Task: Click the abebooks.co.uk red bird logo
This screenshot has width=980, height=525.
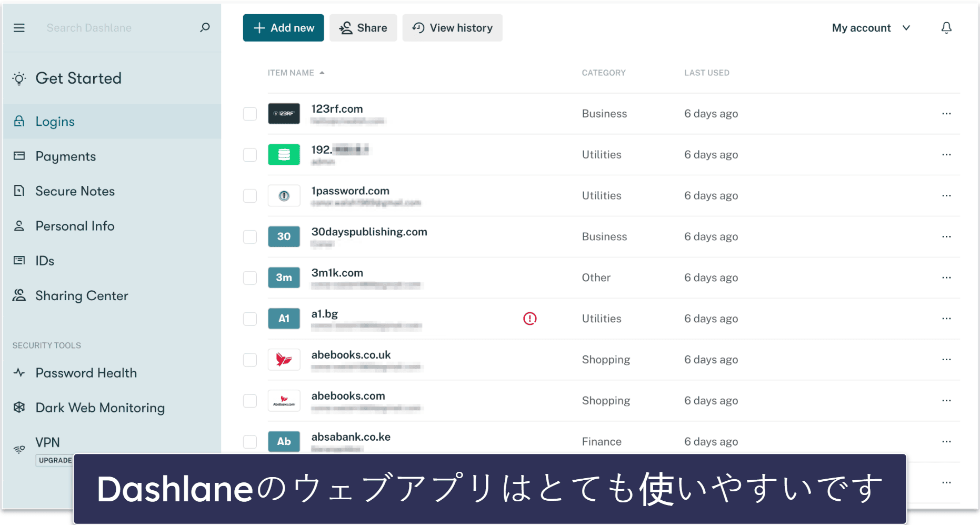Action: click(x=284, y=360)
